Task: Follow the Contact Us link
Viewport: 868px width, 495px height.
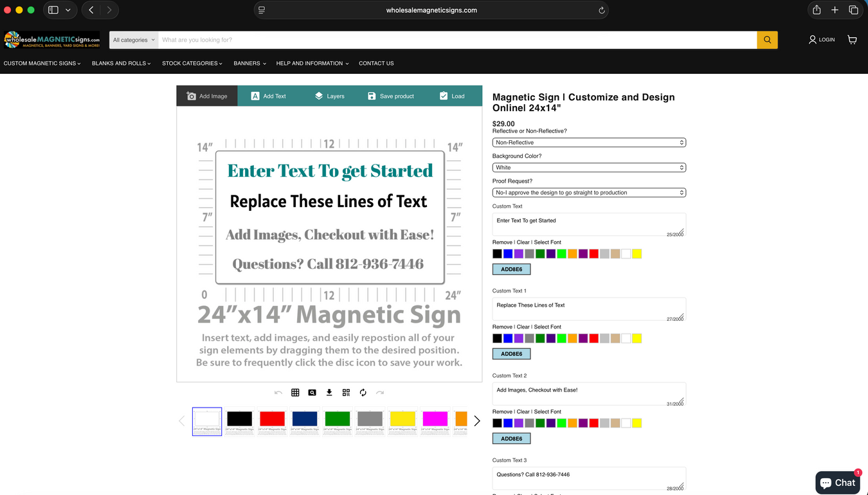Action: pos(376,64)
